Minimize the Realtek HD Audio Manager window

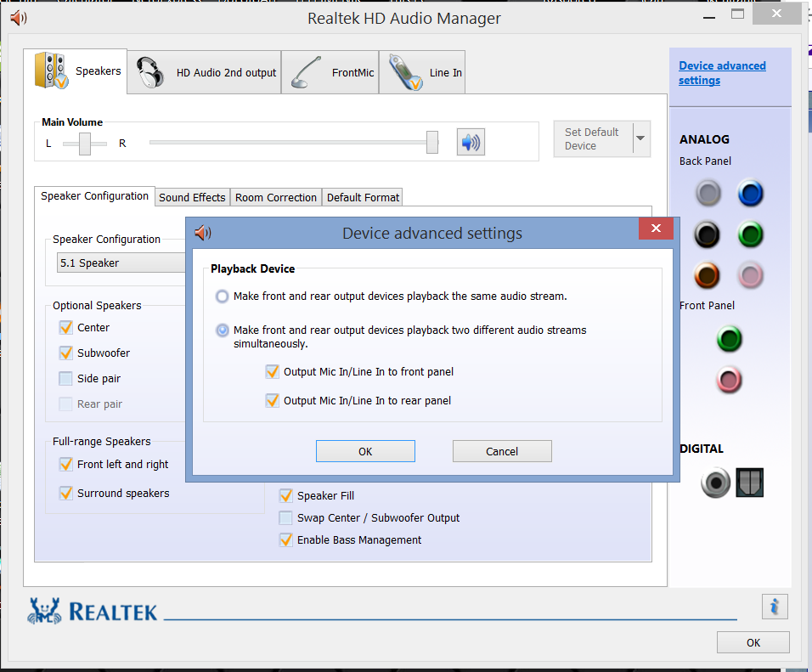709,15
